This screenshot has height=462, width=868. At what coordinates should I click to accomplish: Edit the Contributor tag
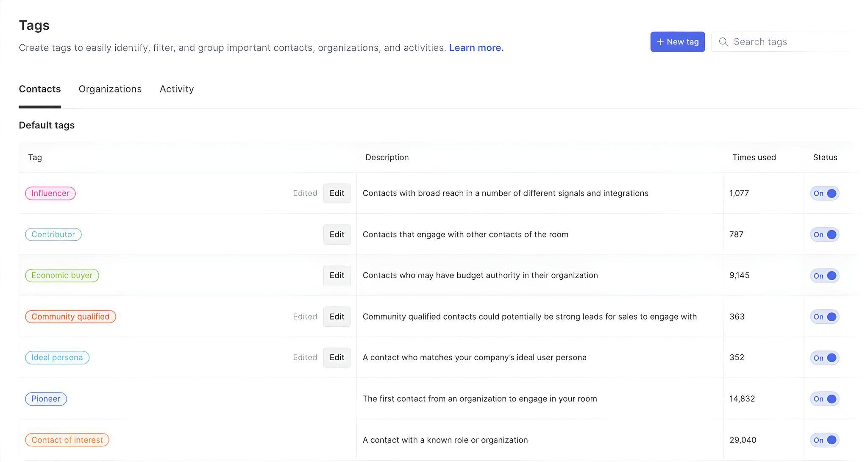click(x=337, y=234)
